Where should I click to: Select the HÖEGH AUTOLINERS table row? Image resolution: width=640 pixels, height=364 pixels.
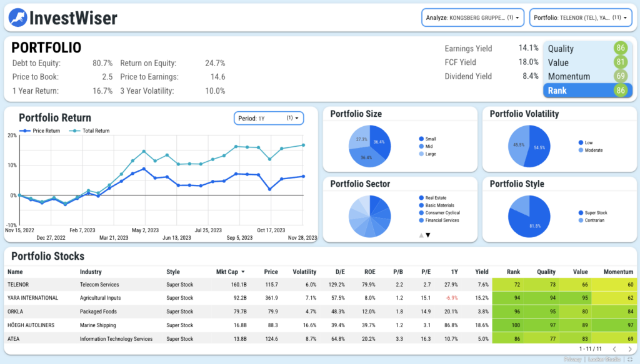(321, 325)
